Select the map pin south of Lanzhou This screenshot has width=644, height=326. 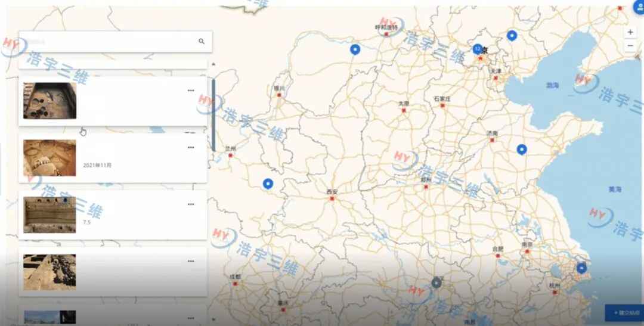pyautogui.click(x=268, y=184)
